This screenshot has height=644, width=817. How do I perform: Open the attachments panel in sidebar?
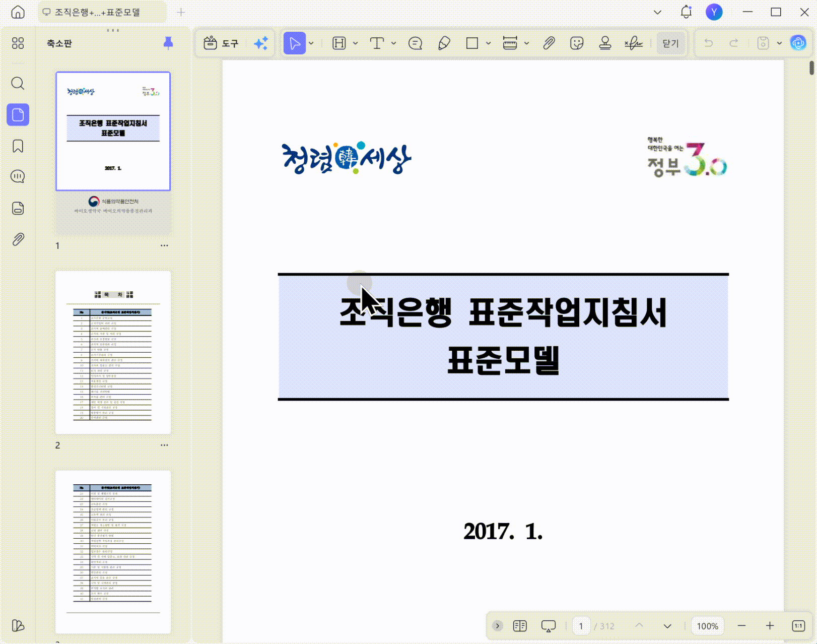click(18, 239)
